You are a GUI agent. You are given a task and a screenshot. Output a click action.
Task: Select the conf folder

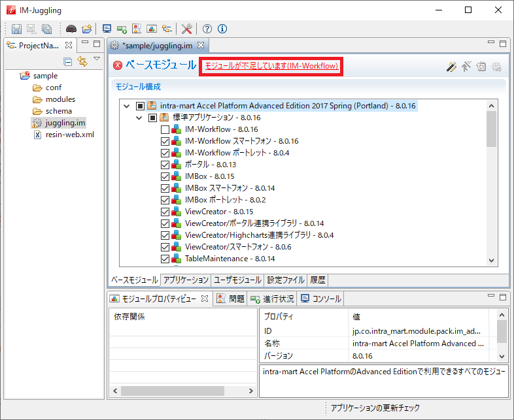pos(54,88)
